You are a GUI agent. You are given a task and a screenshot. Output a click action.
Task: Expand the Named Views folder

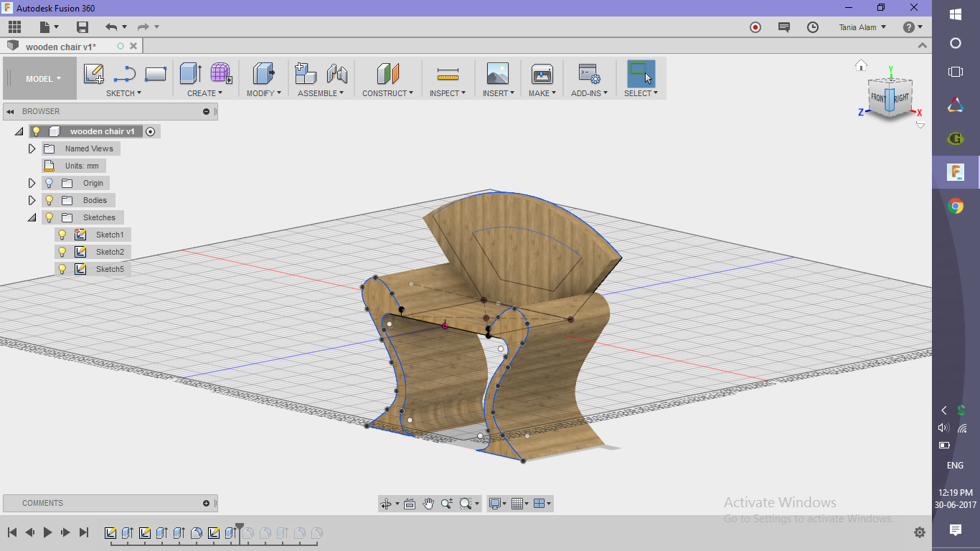pyautogui.click(x=32, y=149)
